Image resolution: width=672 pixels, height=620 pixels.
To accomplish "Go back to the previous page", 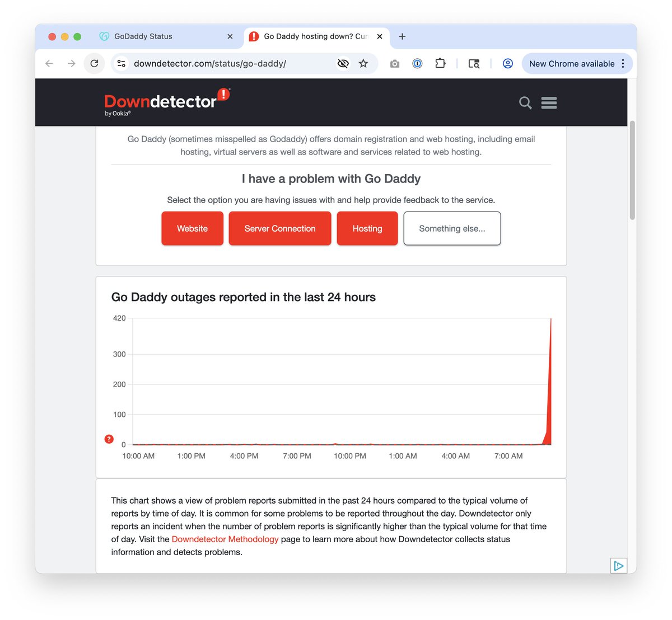I will 49,64.
